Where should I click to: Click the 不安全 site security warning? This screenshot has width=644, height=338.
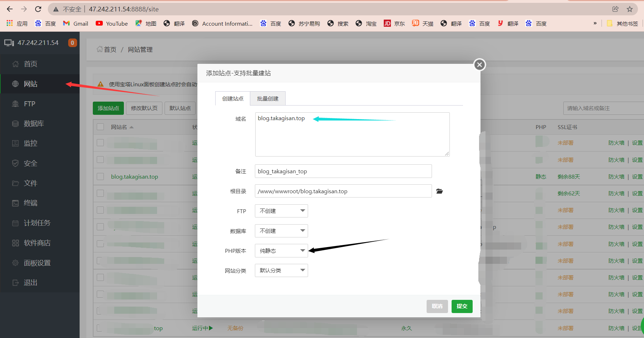[67, 9]
